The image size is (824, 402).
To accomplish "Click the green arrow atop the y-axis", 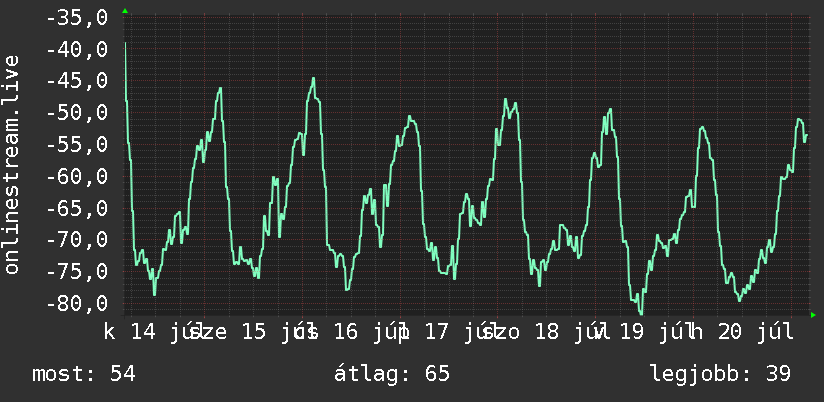I will click(125, 11).
